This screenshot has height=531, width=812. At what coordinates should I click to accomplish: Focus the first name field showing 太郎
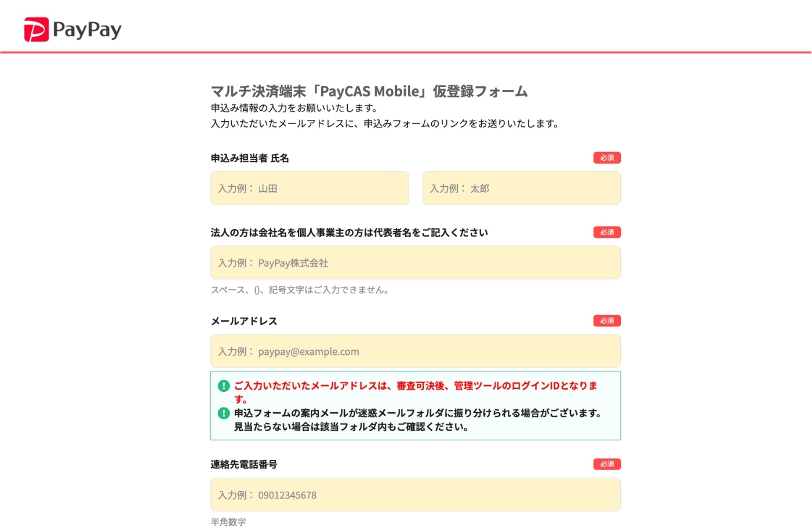(x=522, y=188)
